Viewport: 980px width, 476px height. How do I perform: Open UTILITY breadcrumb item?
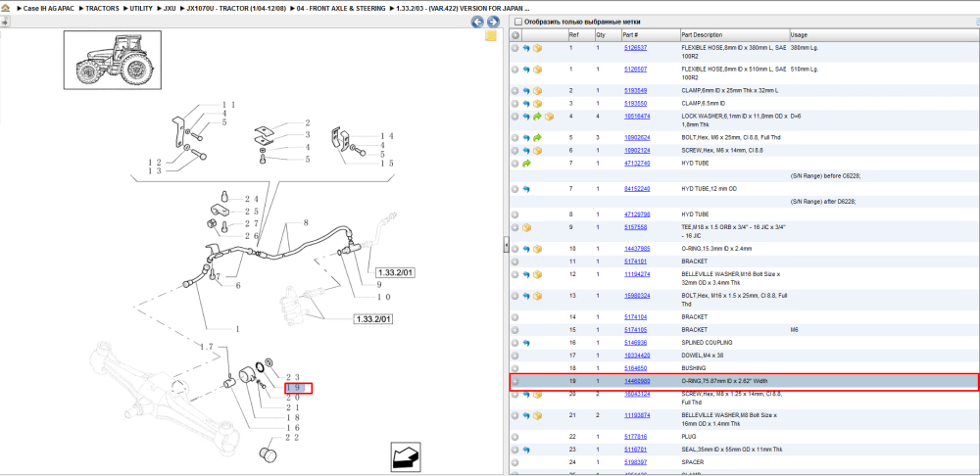coord(141,9)
